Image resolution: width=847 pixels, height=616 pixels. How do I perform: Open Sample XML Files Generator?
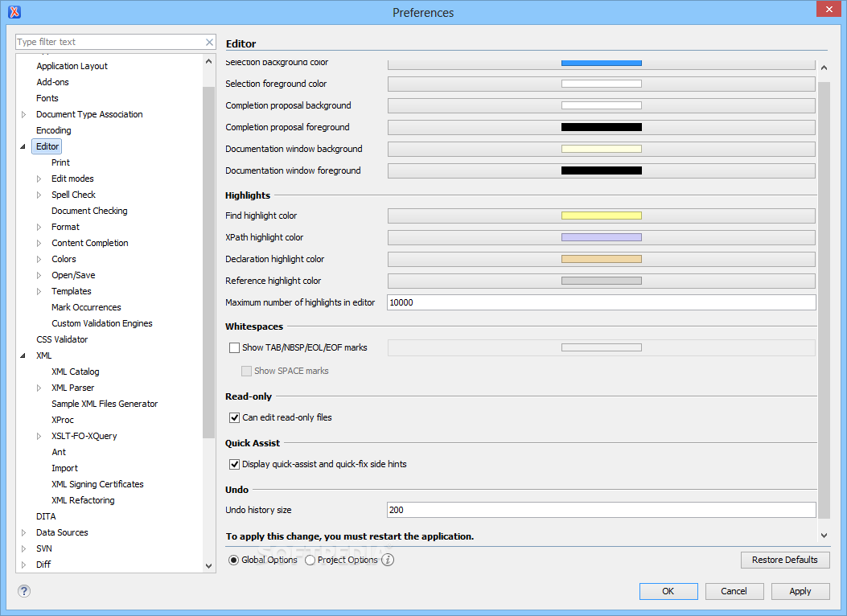105,404
